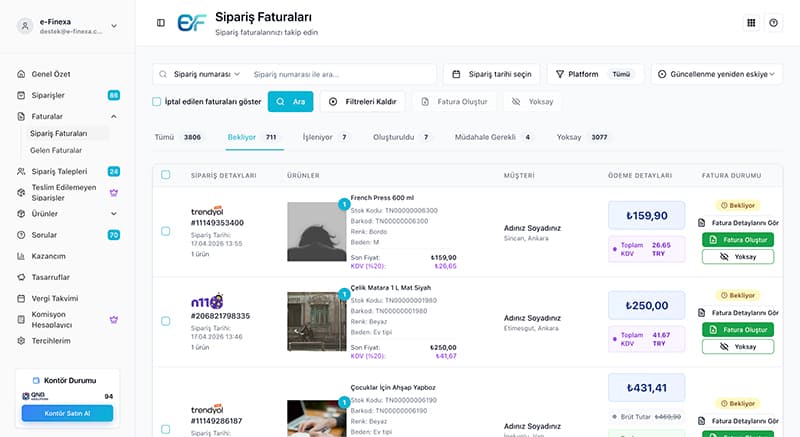Open Sipariş Talepleri in sidebar

[59, 171]
